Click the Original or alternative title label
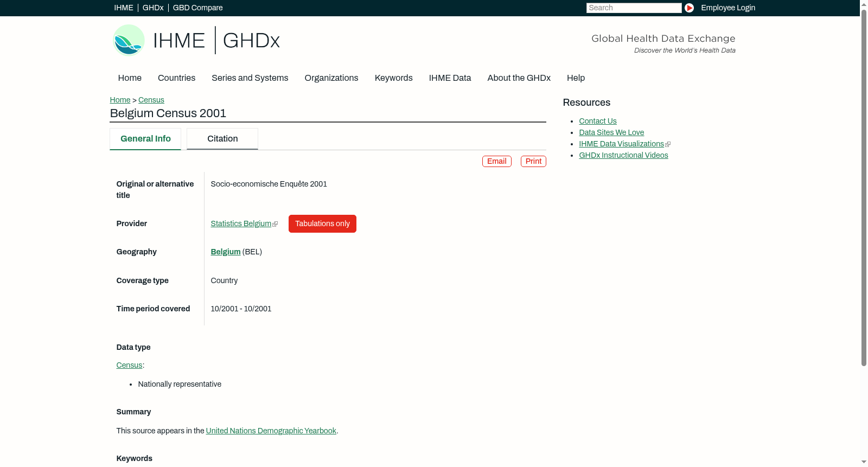The height and width of the screenshot is (467, 868). pos(155,189)
